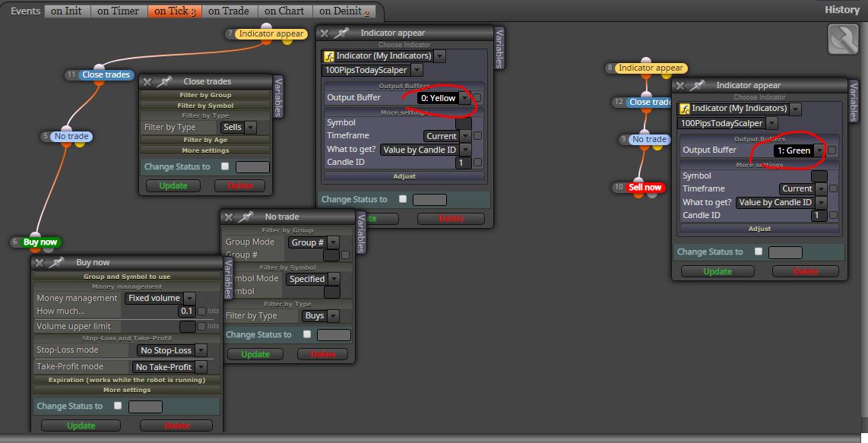Click the pin icon on the No trade panel
This screenshot has height=443, width=868.
246,217
